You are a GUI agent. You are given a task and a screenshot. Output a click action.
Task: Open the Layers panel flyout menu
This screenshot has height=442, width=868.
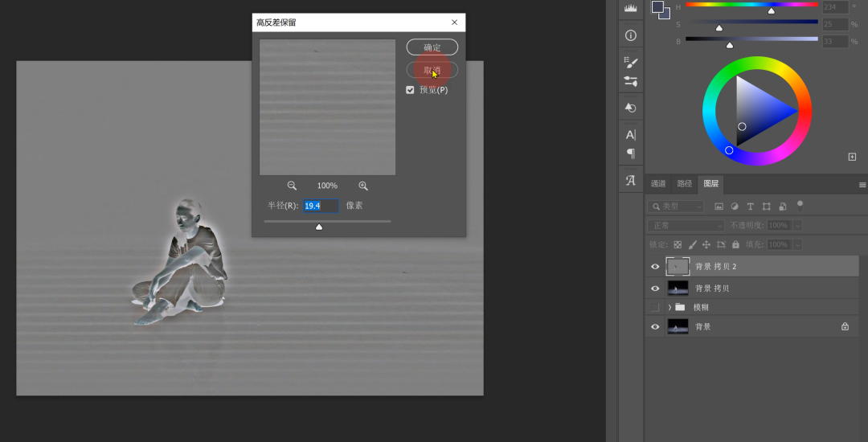click(x=862, y=185)
